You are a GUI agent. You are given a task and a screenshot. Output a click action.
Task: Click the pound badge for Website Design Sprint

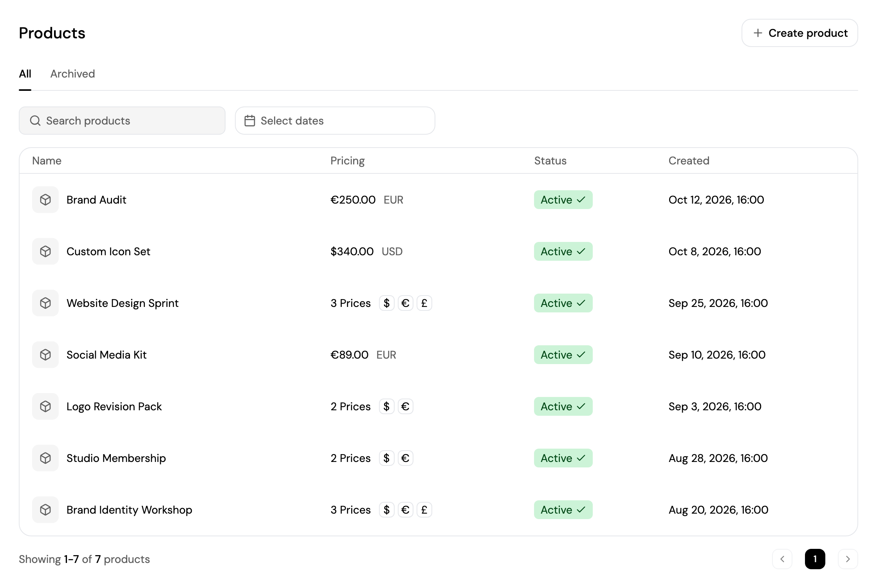(424, 303)
